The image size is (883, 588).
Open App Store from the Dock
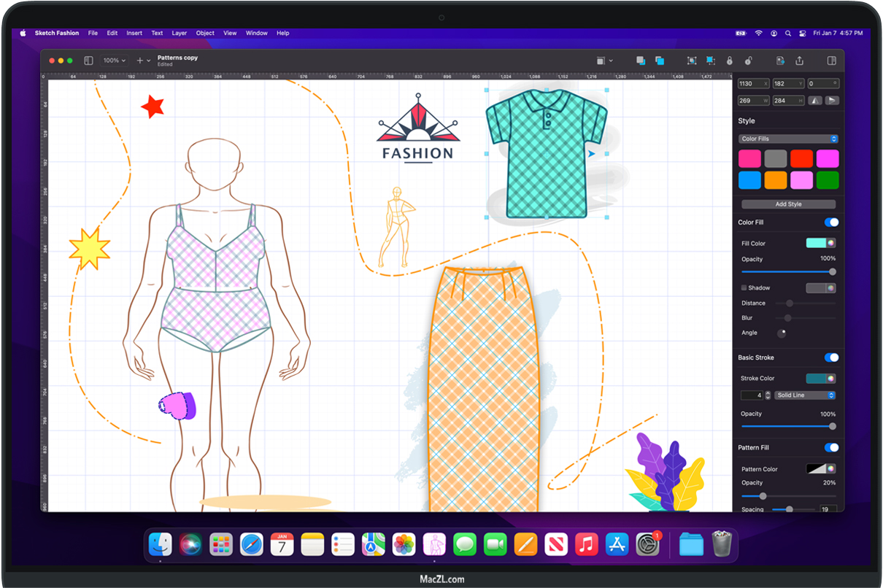617,544
